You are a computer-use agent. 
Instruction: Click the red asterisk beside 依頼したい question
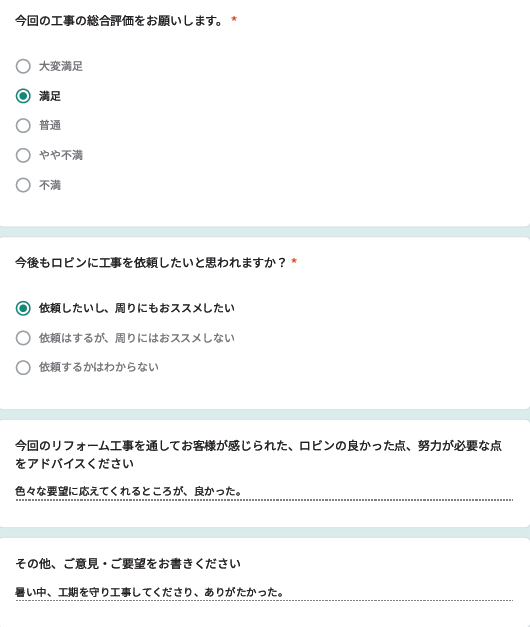[294, 261]
